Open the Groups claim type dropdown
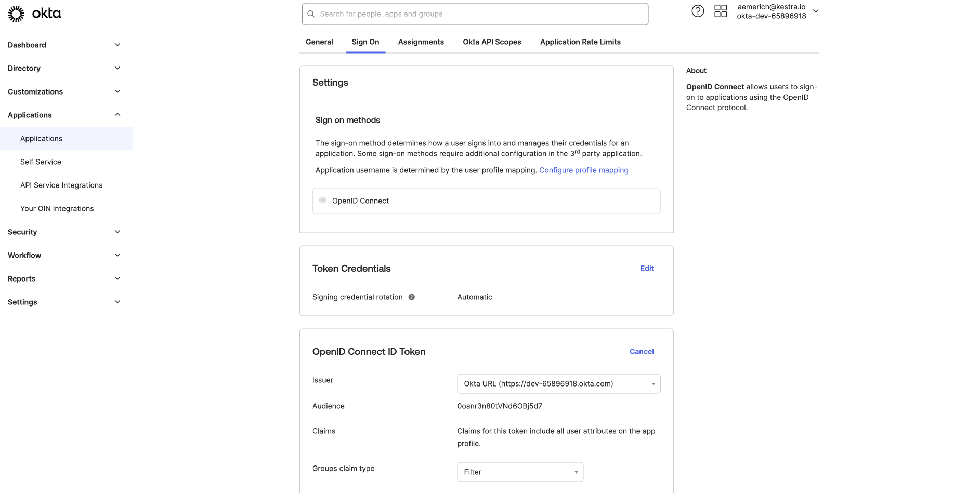This screenshot has height=493, width=980. pos(520,472)
